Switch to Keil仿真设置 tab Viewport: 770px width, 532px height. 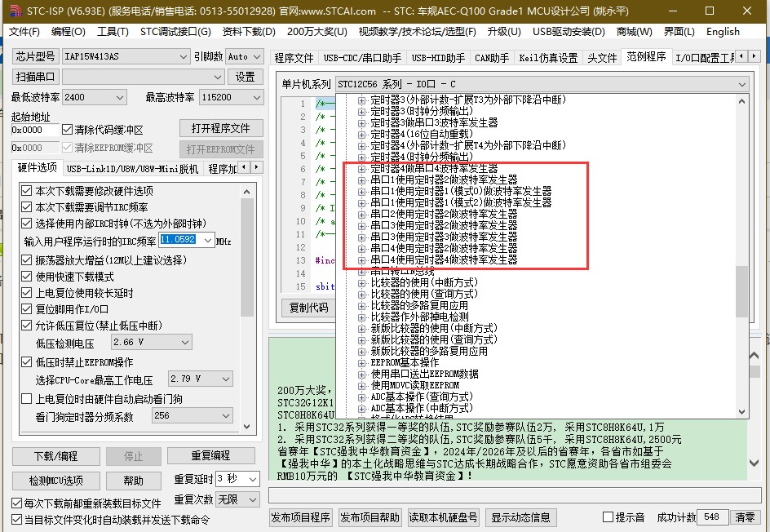tap(548, 58)
